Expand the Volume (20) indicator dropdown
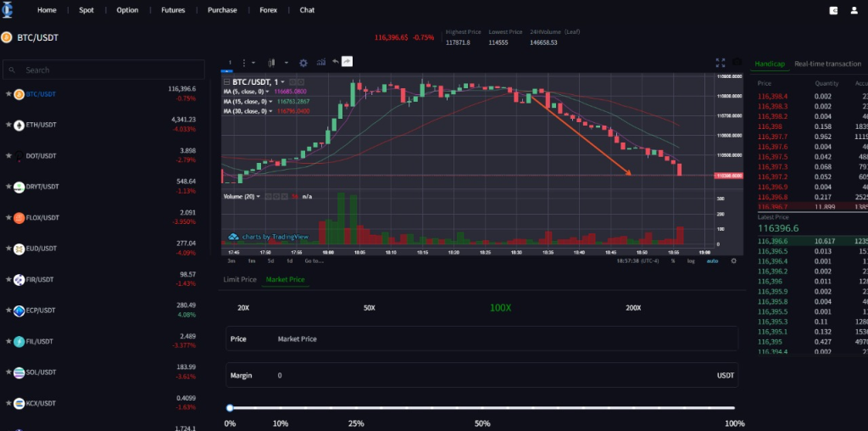This screenshot has width=868, height=431. click(259, 196)
